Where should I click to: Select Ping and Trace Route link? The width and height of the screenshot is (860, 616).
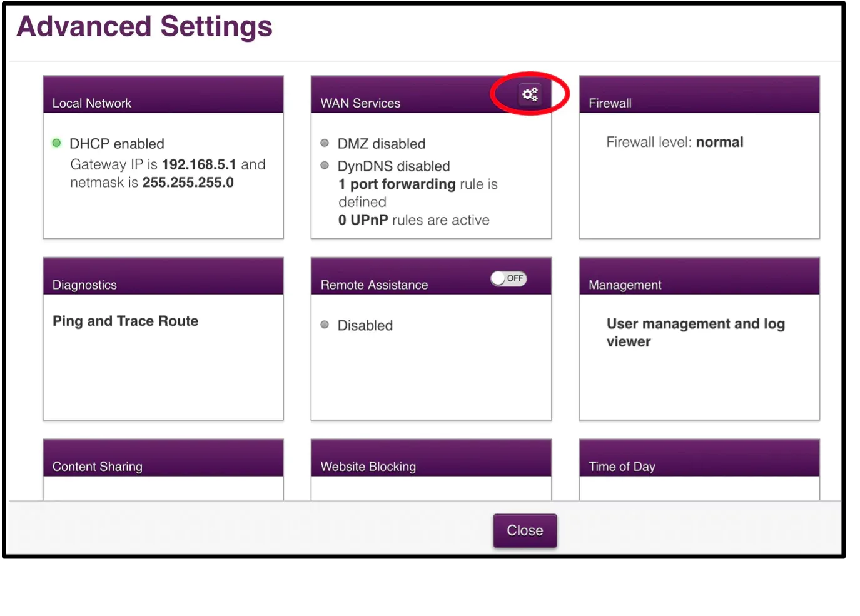tap(125, 321)
